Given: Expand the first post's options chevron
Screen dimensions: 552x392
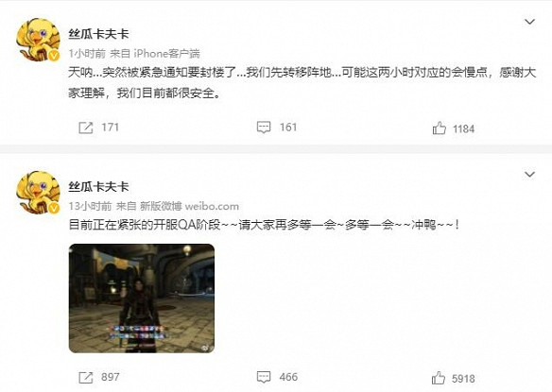Looking at the screenshot, I should [530, 22].
